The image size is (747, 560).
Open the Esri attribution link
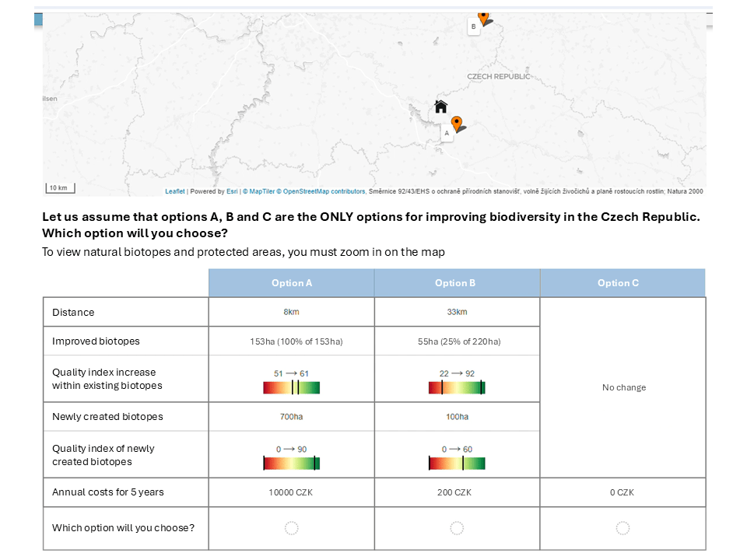tap(232, 191)
